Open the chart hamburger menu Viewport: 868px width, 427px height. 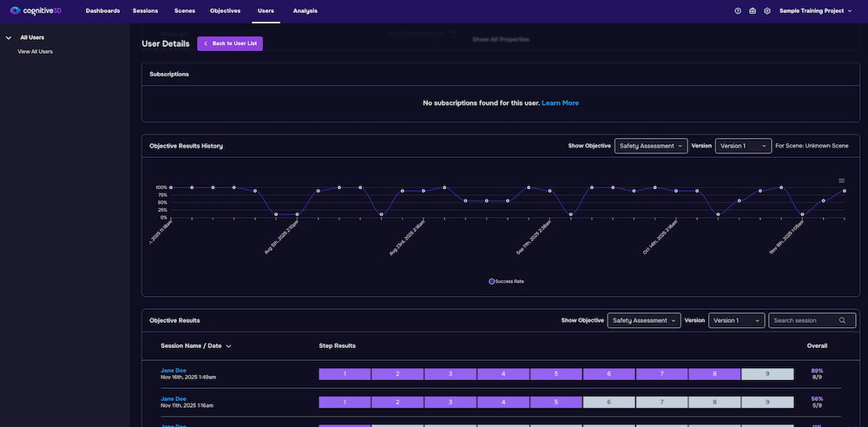click(841, 181)
